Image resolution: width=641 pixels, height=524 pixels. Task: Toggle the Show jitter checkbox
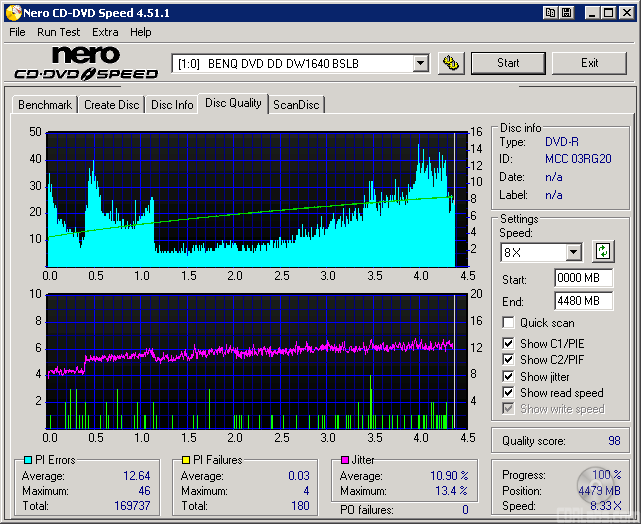[508, 377]
